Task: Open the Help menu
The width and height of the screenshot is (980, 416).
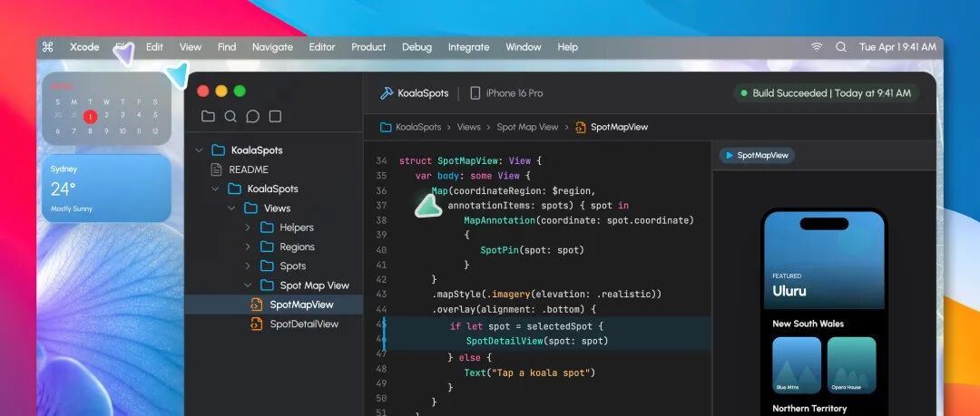Action: [x=567, y=47]
